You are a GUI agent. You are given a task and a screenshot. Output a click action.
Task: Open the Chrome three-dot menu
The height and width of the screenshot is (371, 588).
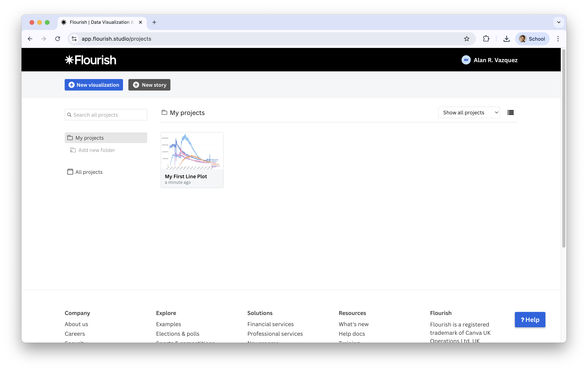(558, 39)
